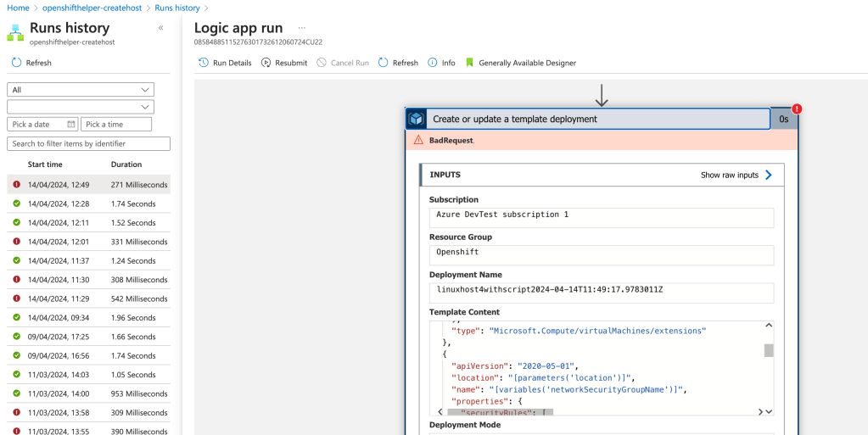The width and height of the screenshot is (868, 435).
Task: Select the run at 11/03/2024, 14:03
Action: 88,375
